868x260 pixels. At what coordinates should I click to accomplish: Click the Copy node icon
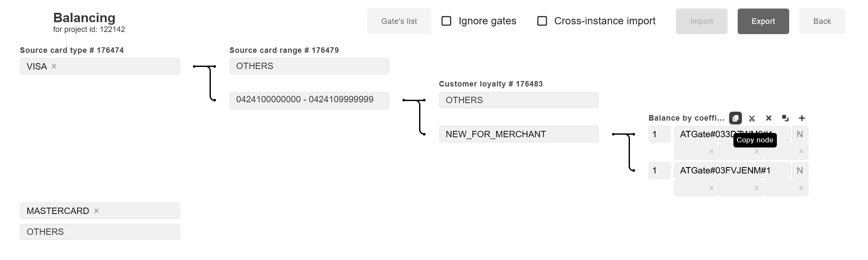tap(736, 118)
